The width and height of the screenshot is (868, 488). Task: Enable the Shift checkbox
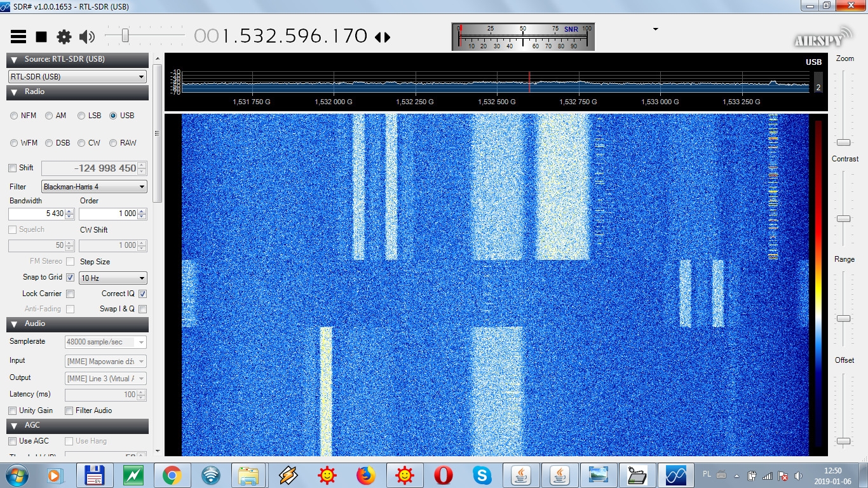pyautogui.click(x=12, y=168)
